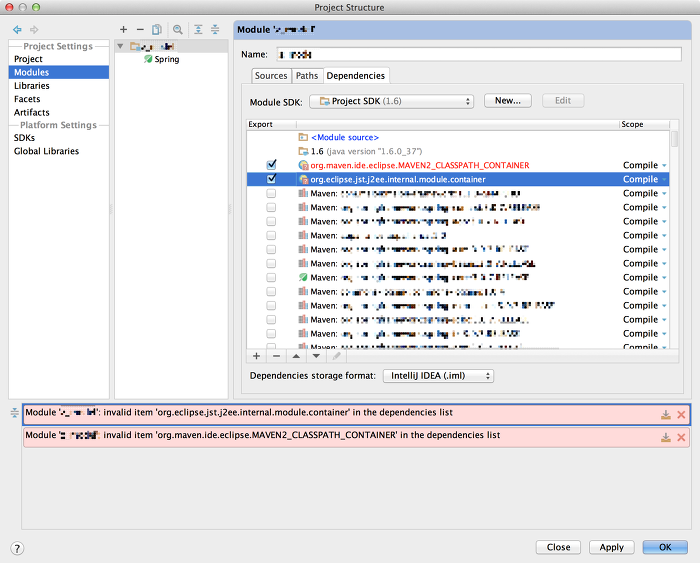Open the Module SDK dropdown

(391, 101)
